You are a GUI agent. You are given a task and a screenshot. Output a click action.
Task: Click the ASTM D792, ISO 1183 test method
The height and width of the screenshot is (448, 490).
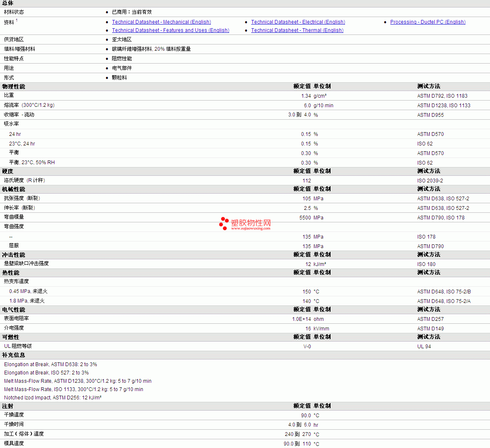[442, 96]
